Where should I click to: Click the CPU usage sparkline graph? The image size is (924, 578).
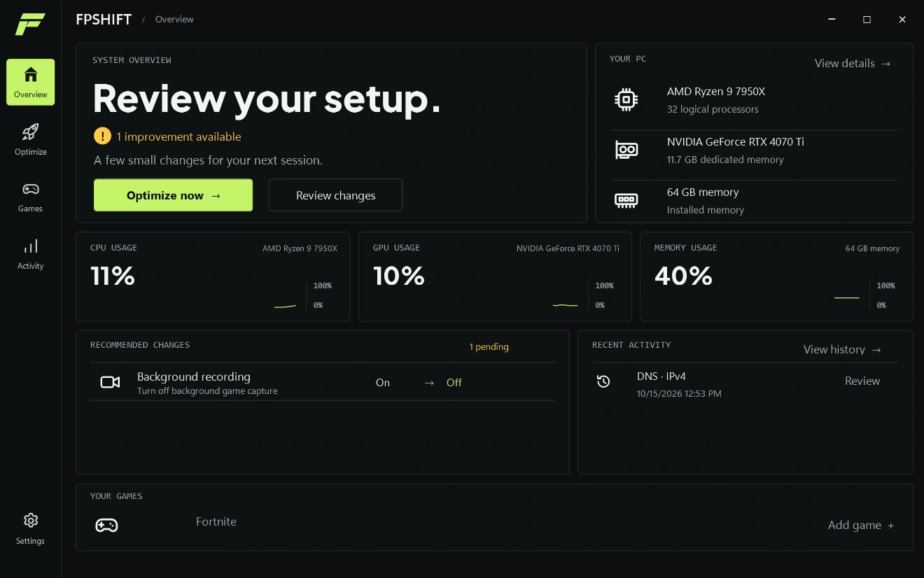point(285,306)
